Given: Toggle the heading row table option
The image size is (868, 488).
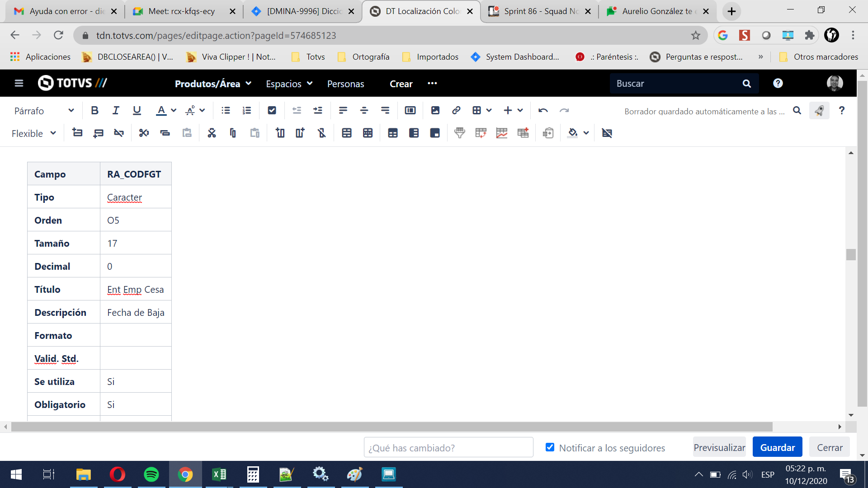Looking at the screenshot, I should tap(392, 133).
